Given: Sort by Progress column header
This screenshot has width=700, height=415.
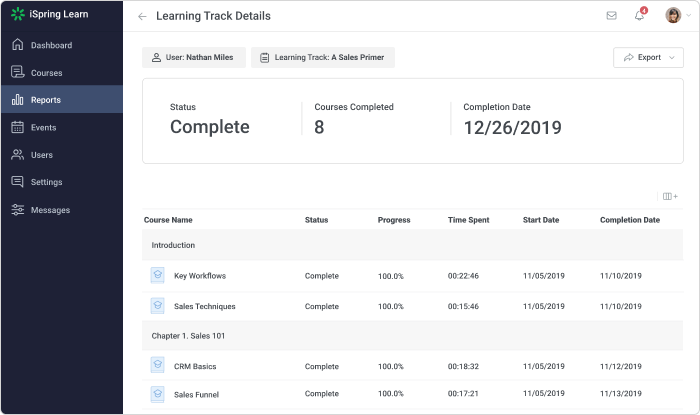Looking at the screenshot, I should 394,220.
